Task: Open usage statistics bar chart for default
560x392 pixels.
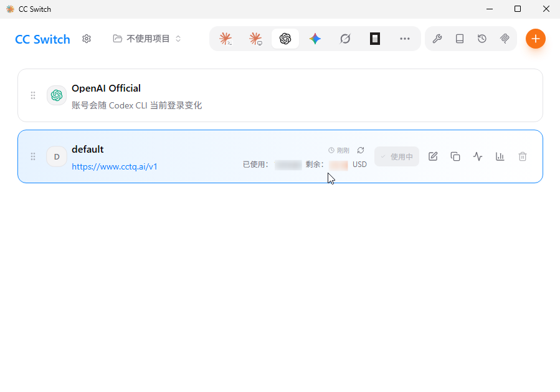Action: [x=500, y=156]
